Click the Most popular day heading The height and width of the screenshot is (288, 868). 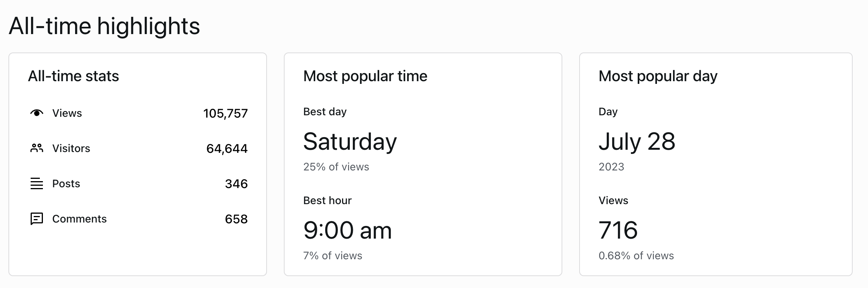[x=658, y=76]
